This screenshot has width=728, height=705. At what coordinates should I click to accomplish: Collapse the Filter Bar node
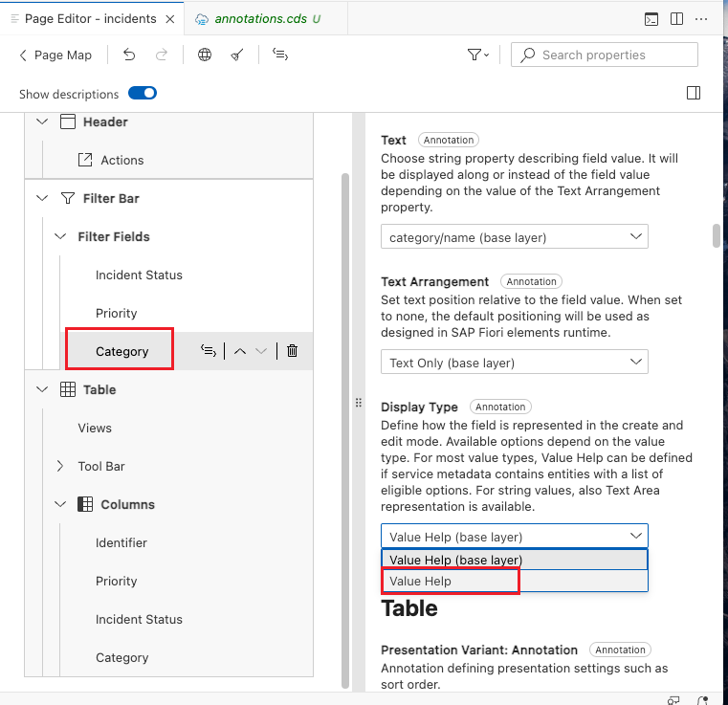click(x=41, y=198)
